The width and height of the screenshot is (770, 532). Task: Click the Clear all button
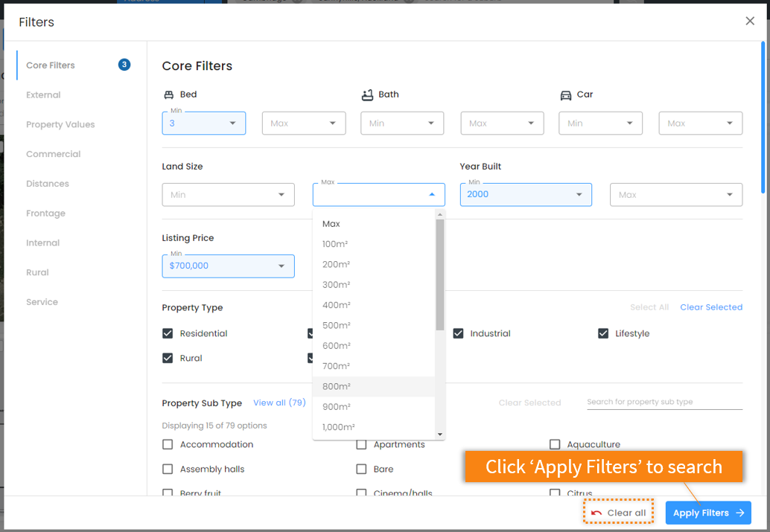(x=618, y=513)
